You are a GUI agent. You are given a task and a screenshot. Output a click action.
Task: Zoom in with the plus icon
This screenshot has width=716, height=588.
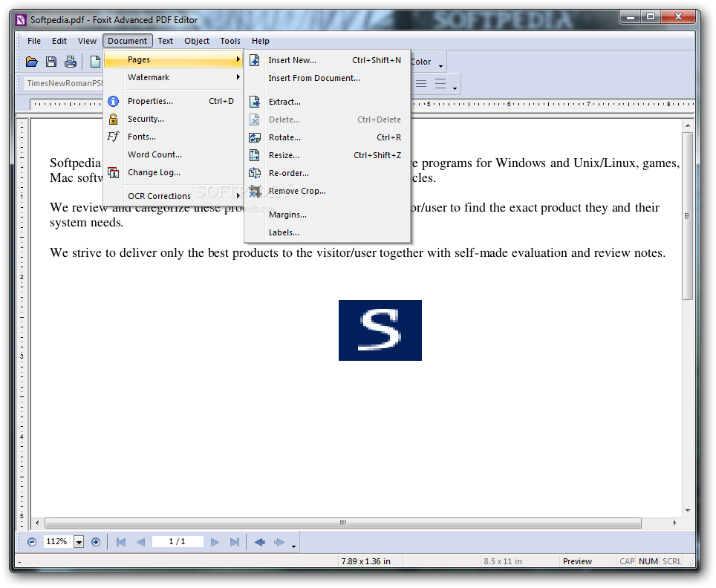pyautogui.click(x=96, y=542)
